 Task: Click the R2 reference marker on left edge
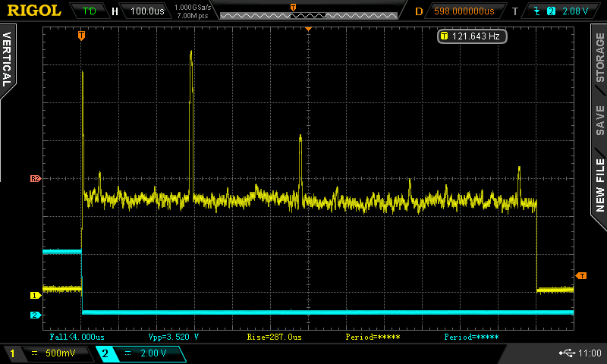click(x=34, y=179)
